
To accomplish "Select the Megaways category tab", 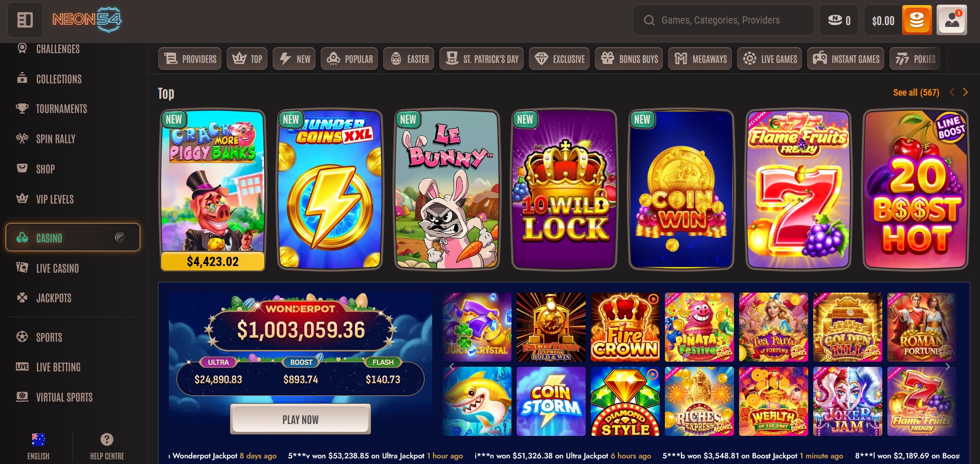I will pos(700,59).
